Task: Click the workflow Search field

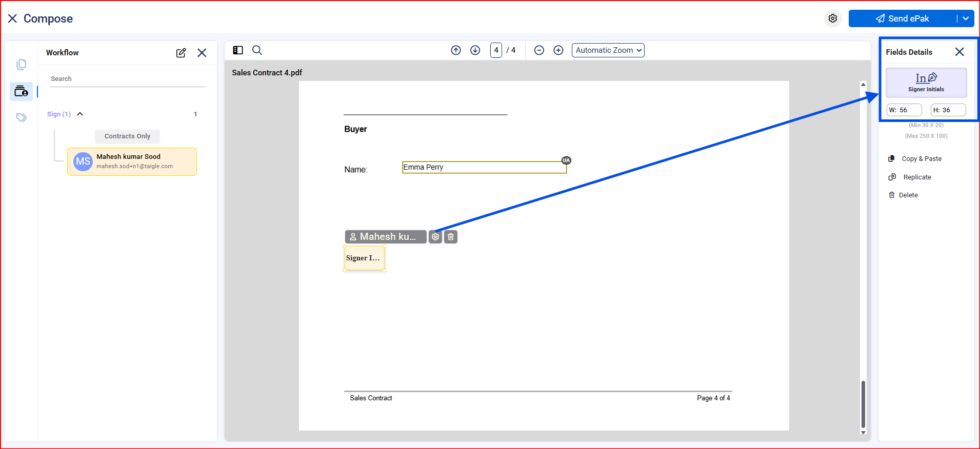Action: pyautogui.click(x=127, y=79)
